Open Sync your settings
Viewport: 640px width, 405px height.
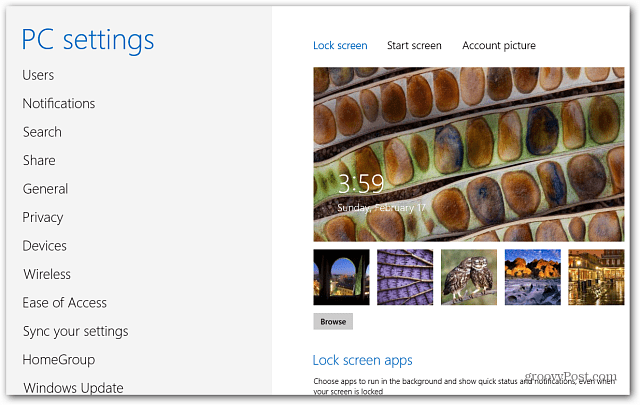click(76, 332)
